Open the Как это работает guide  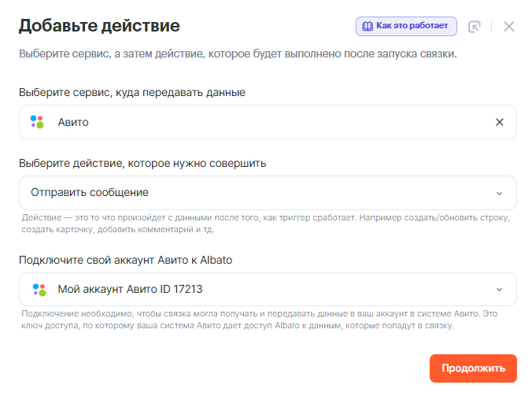406,26
